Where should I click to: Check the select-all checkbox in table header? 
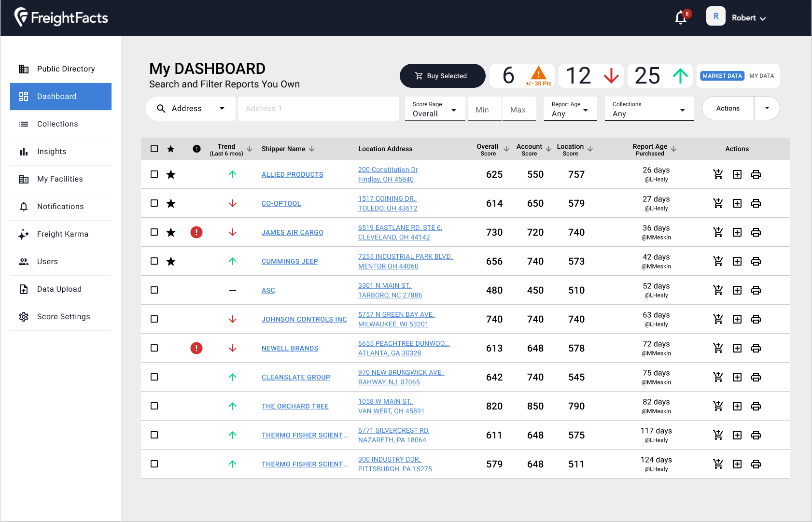[x=154, y=149]
